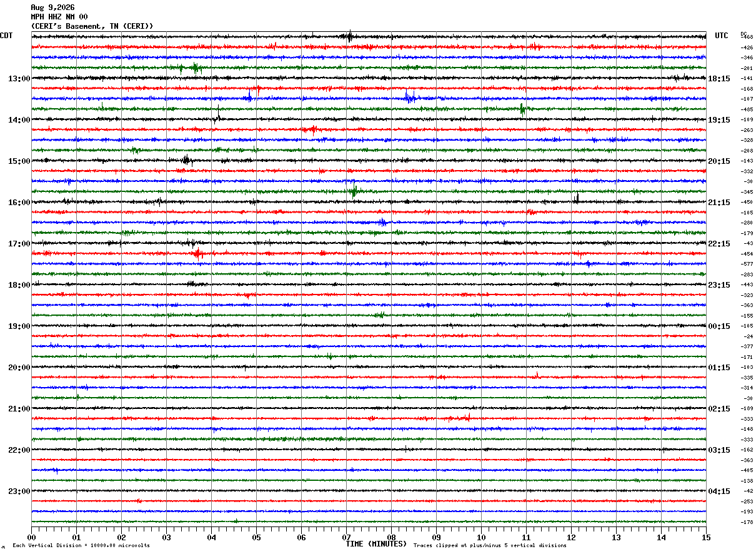The width and height of the screenshot is (756, 554).
Task: Click the blue burst on the 13:30 trace
Action: tap(410, 97)
